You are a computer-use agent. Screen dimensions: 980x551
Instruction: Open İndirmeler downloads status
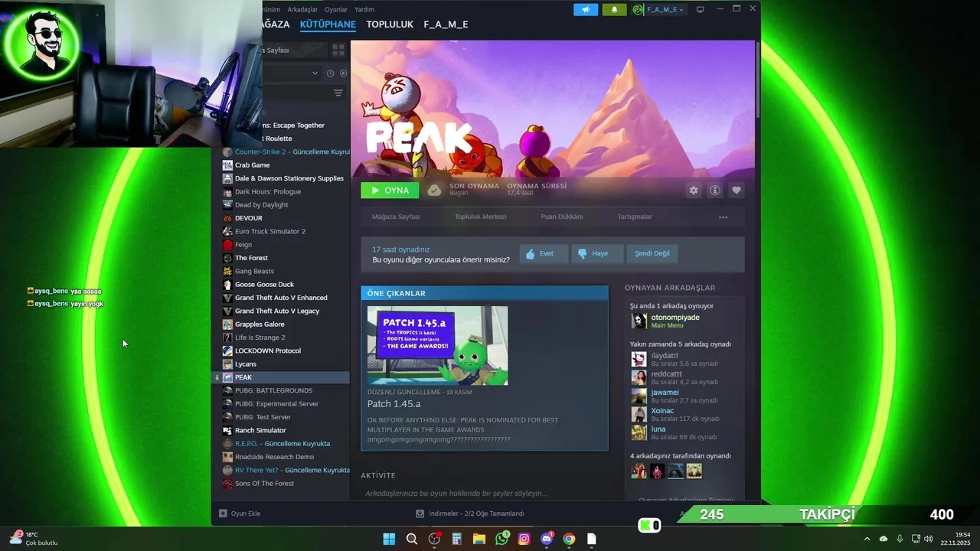click(x=470, y=514)
